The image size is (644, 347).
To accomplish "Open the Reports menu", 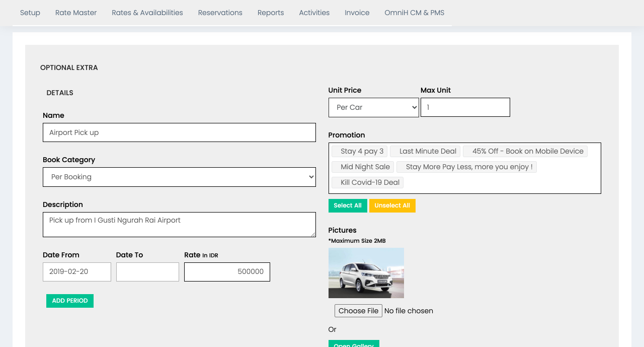I will [x=271, y=13].
